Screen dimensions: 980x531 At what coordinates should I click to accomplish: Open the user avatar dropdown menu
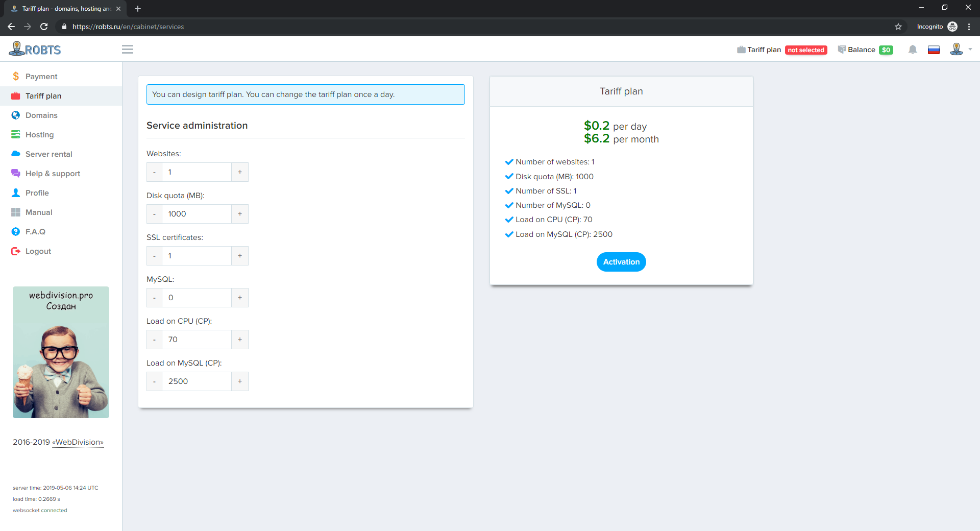tap(960, 50)
